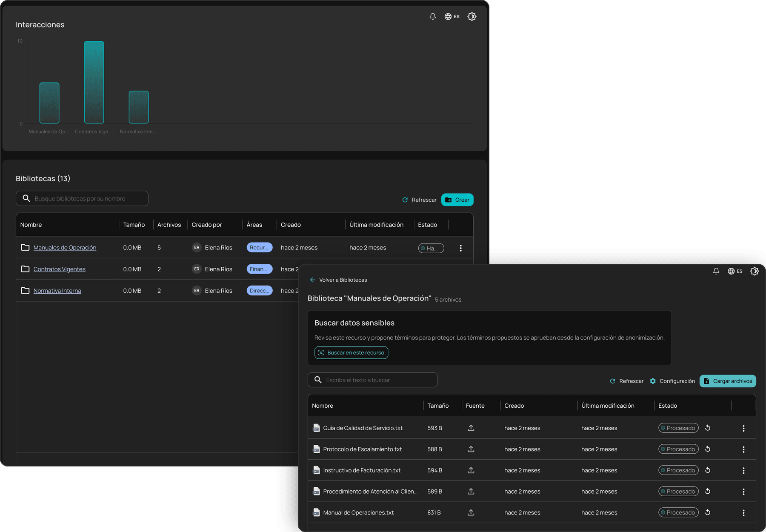The height and width of the screenshot is (532, 766).
Task: Open options menu for Manuales de Operación row
Action: [x=460, y=248]
